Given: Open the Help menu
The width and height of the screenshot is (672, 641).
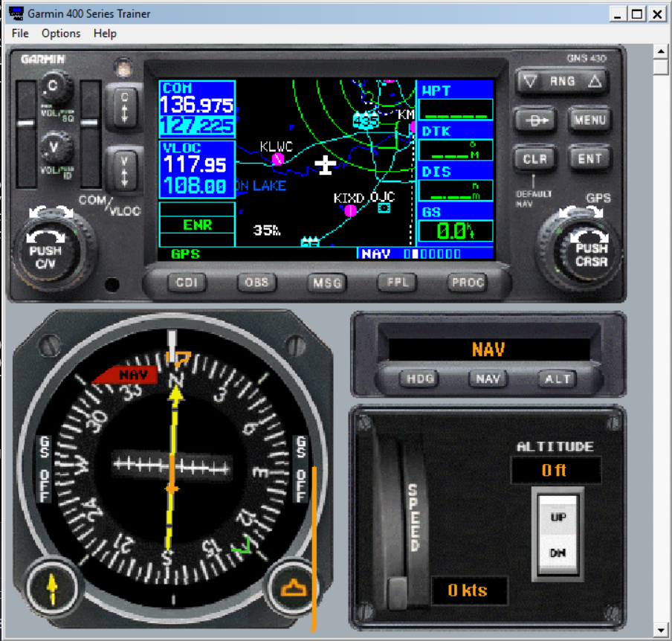Looking at the screenshot, I should tap(105, 33).
